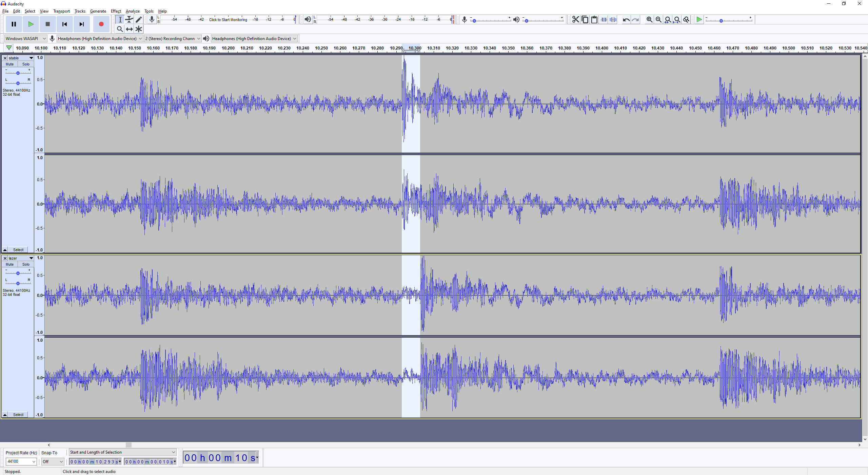868x475 pixels.
Task: Select the Envelope tool
Action: [x=129, y=19]
